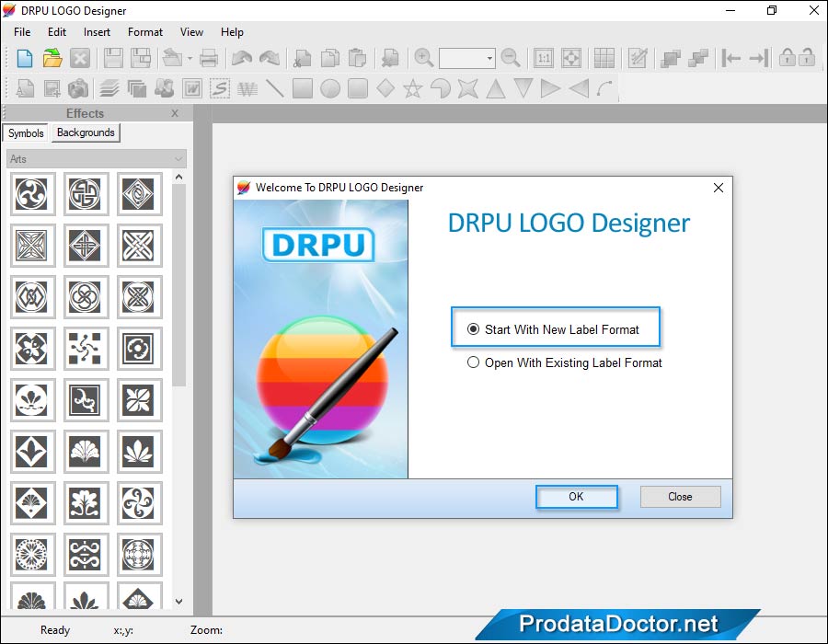This screenshot has width=828, height=644.
Task: Click the Fit to Window icon
Action: pos(571,58)
